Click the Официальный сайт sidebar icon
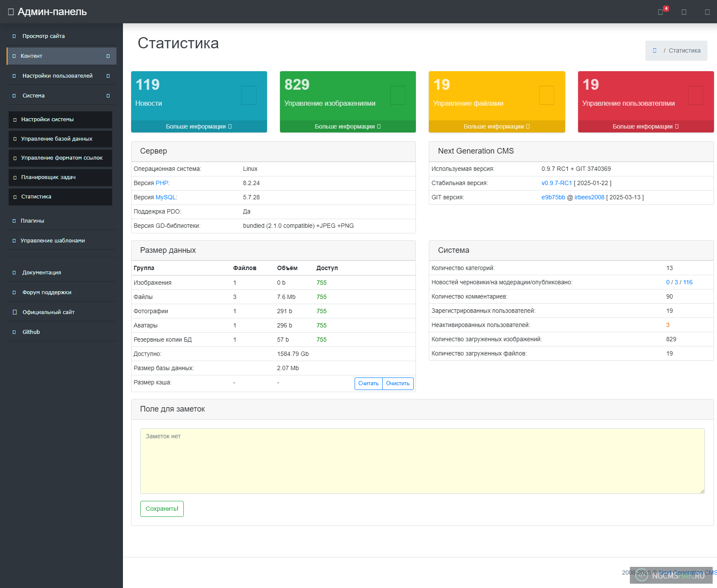 [15, 312]
